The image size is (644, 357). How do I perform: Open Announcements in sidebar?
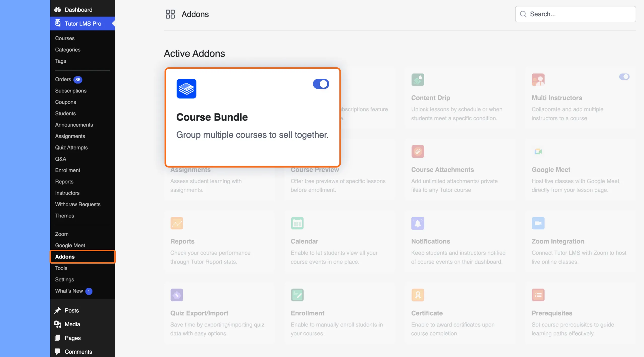tap(74, 125)
